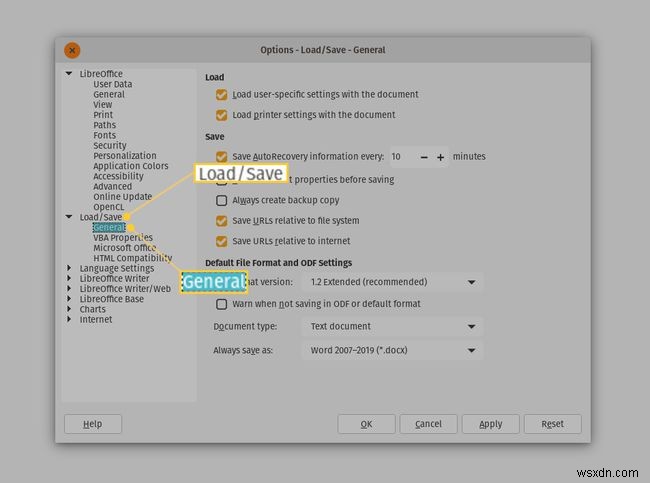Select Application Colors in the tree

(x=131, y=166)
